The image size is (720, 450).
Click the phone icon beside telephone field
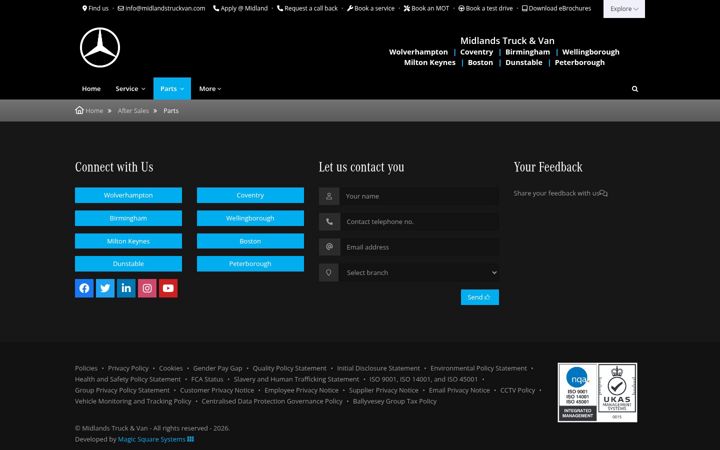tap(329, 222)
